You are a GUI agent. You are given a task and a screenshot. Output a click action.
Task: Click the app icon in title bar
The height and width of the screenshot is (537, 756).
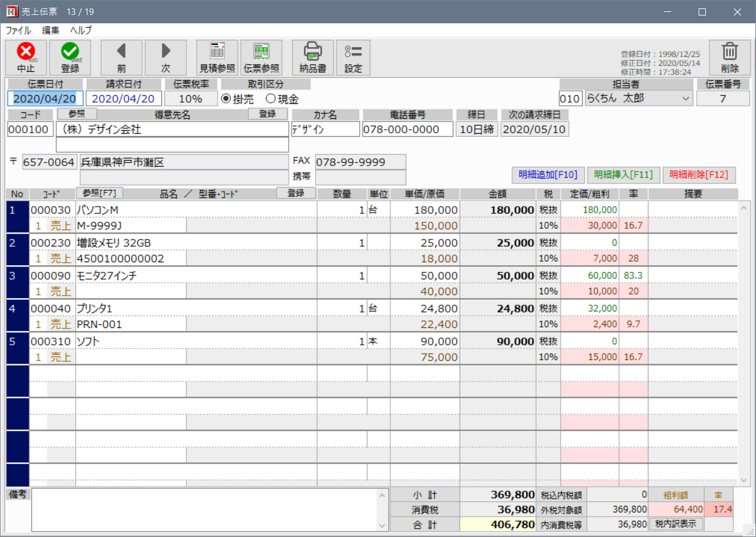(11, 11)
